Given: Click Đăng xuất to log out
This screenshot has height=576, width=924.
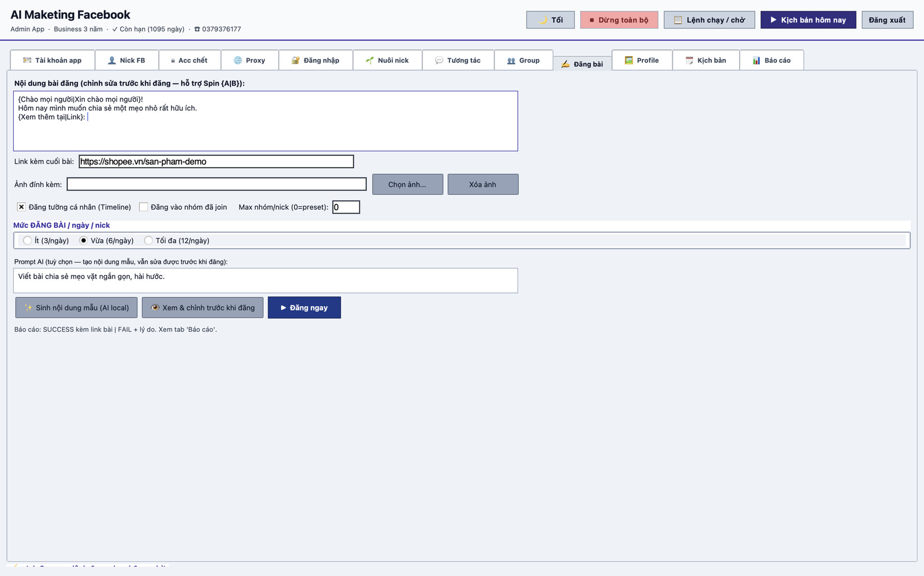Looking at the screenshot, I should (x=888, y=20).
